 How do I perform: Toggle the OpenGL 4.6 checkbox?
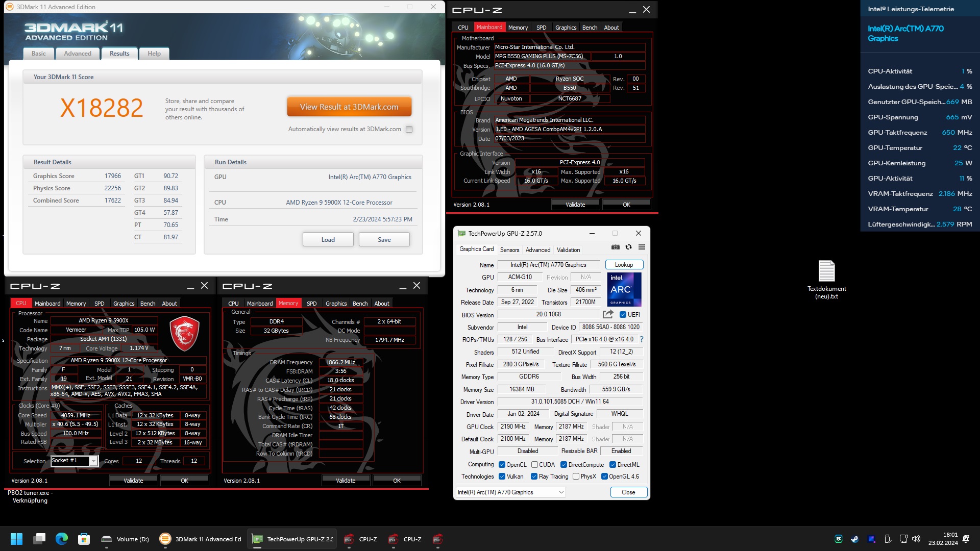604,477
